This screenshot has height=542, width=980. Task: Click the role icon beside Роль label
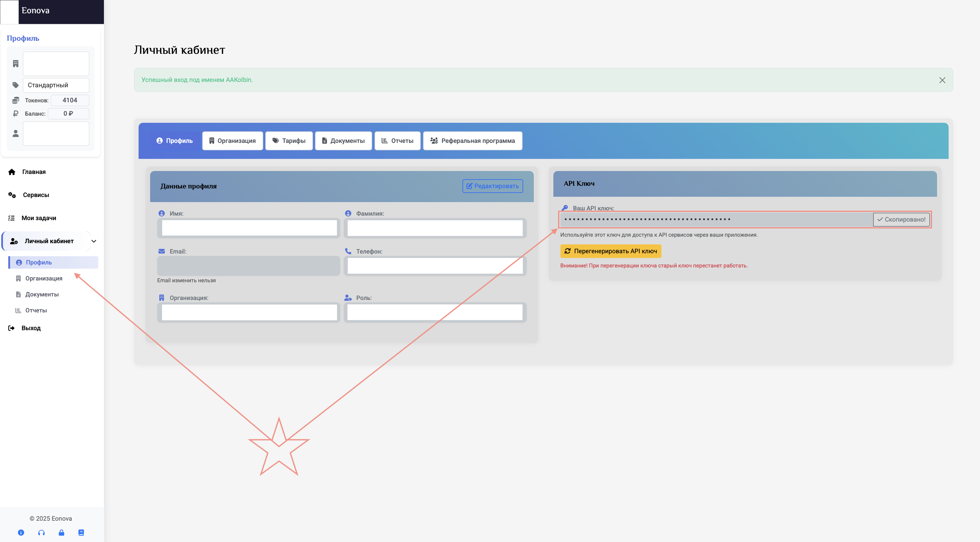(x=348, y=298)
